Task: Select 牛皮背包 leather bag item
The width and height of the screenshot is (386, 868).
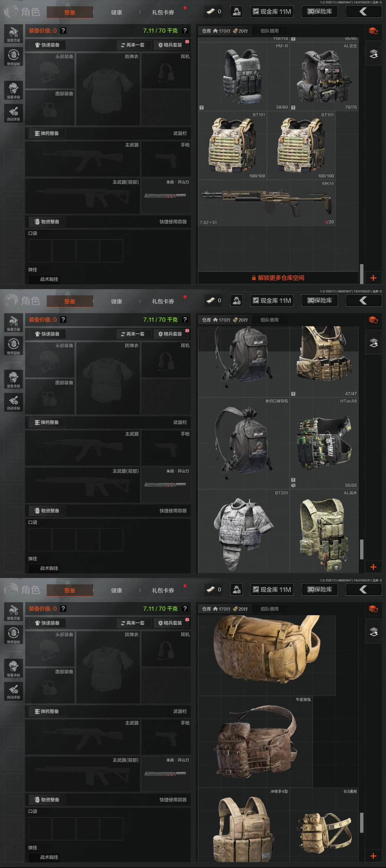Action: [x=255, y=741]
